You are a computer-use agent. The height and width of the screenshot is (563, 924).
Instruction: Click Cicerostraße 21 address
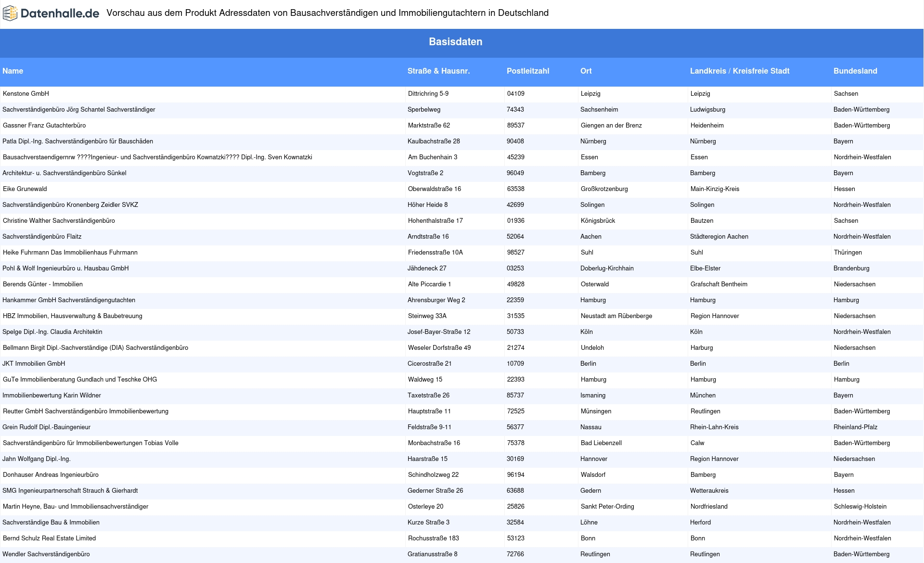point(430,363)
